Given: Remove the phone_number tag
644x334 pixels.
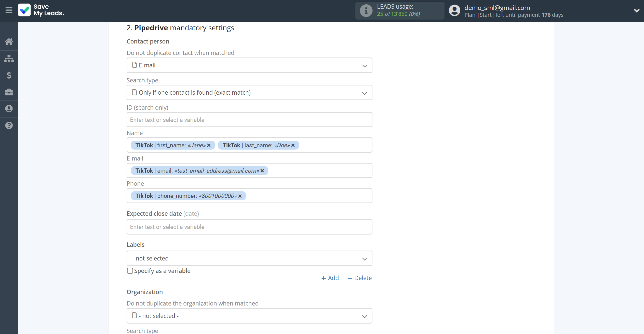Looking at the screenshot, I should click(240, 196).
